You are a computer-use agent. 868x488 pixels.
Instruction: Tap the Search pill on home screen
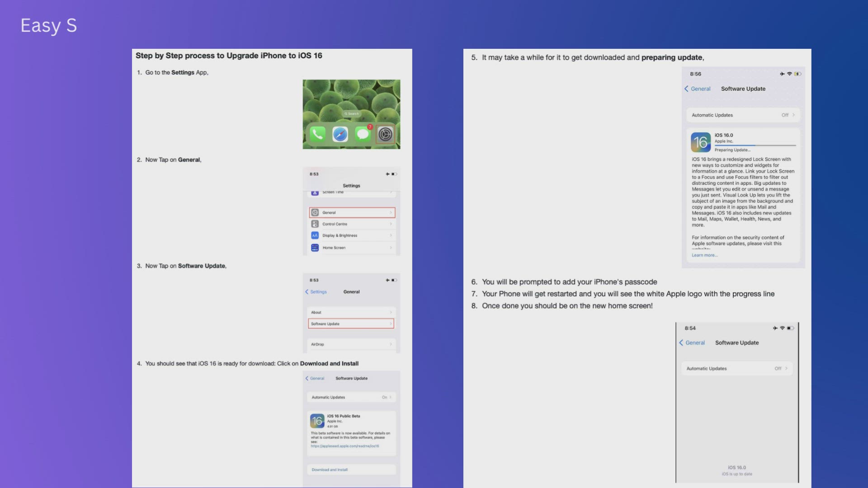pos(351,114)
